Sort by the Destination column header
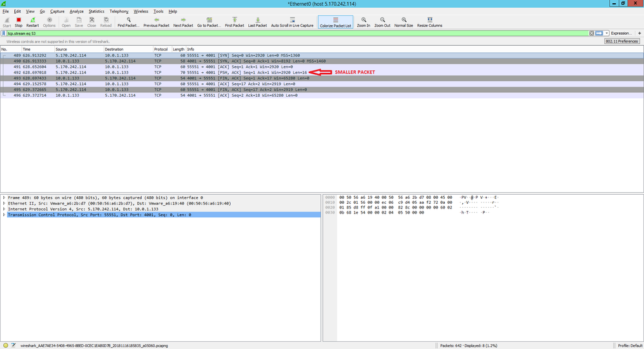This screenshot has height=349, width=644. (128, 49)
